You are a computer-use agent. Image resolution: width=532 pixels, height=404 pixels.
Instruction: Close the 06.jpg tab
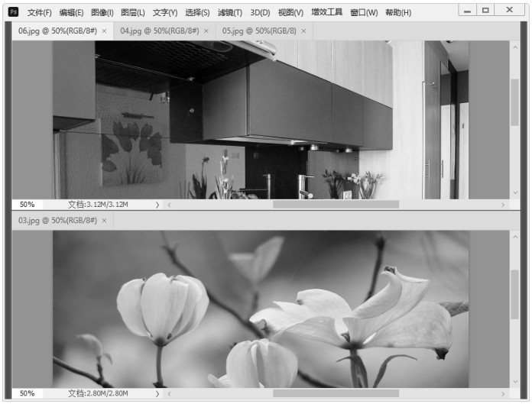105,31
